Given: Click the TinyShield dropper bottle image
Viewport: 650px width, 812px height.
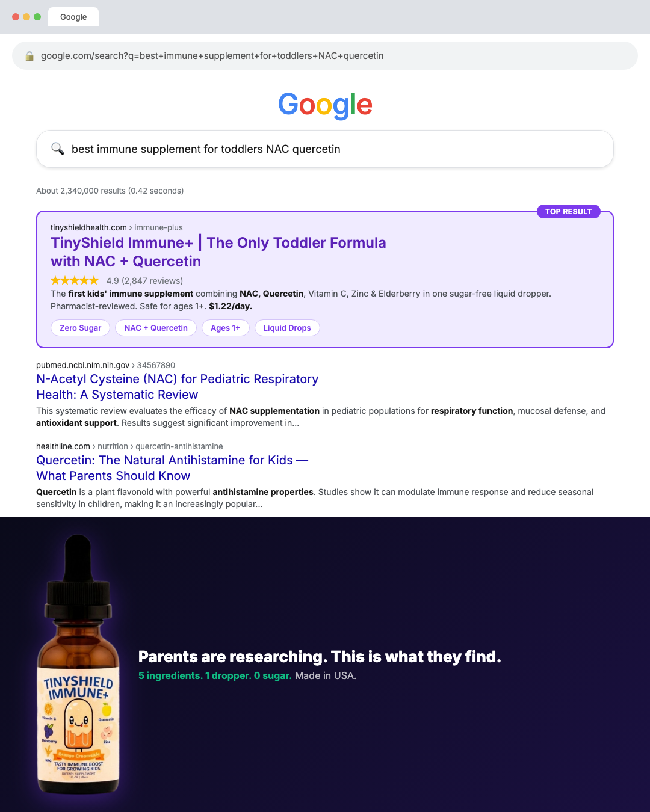Looking at the screenshot, I should click(x=78, y=665).
